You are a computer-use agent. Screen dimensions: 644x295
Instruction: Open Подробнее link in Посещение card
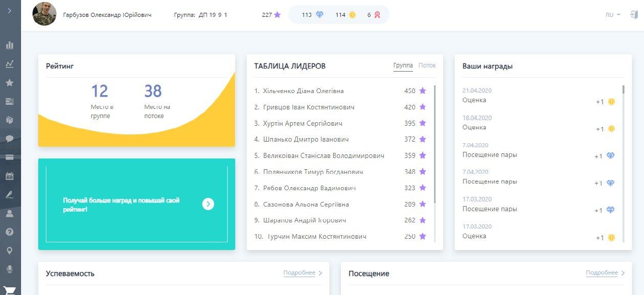(x=605, y=273)
